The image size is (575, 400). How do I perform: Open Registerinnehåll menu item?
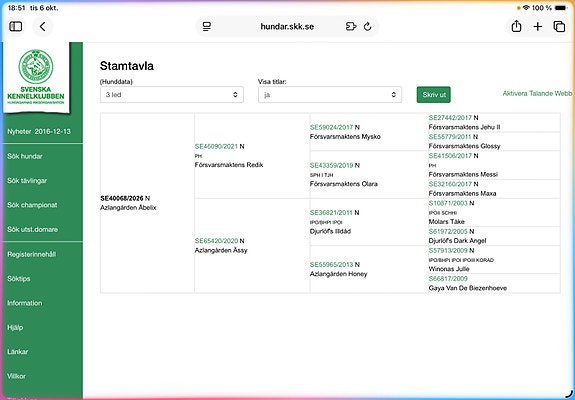tap(32, 254)
